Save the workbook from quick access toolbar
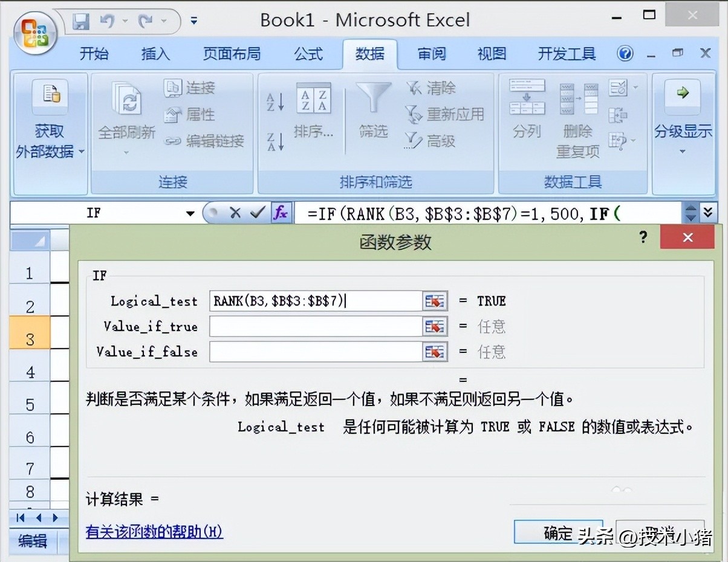 pyautogui.click(x=80, y=21)
